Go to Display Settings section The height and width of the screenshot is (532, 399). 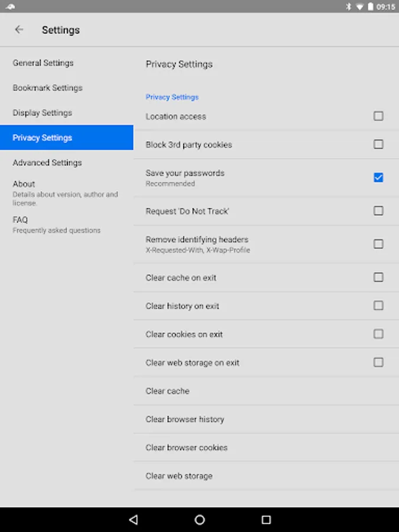tap(42, 112)
